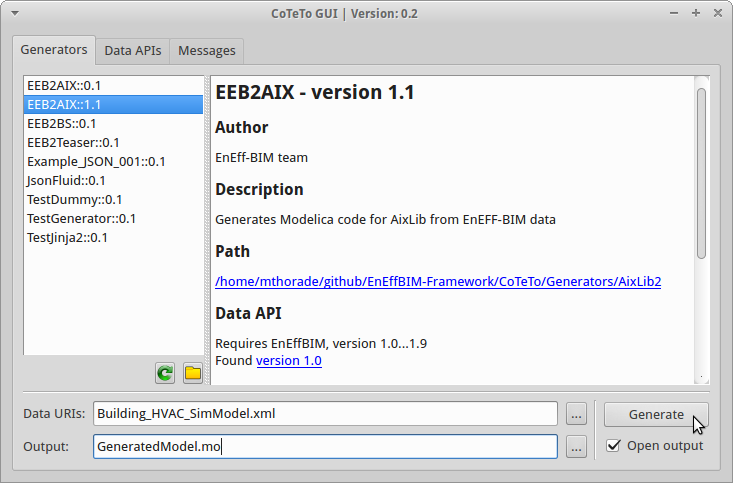Screen dimensions: 733x483
Task: Toggle the Open output checkbox
Action: pyautogui.click(x=613, y=446)
